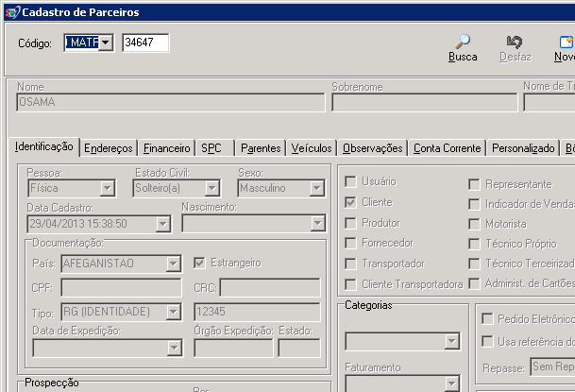Click the CRC input field
Viewport: 575px width, 392px height.
270,288
